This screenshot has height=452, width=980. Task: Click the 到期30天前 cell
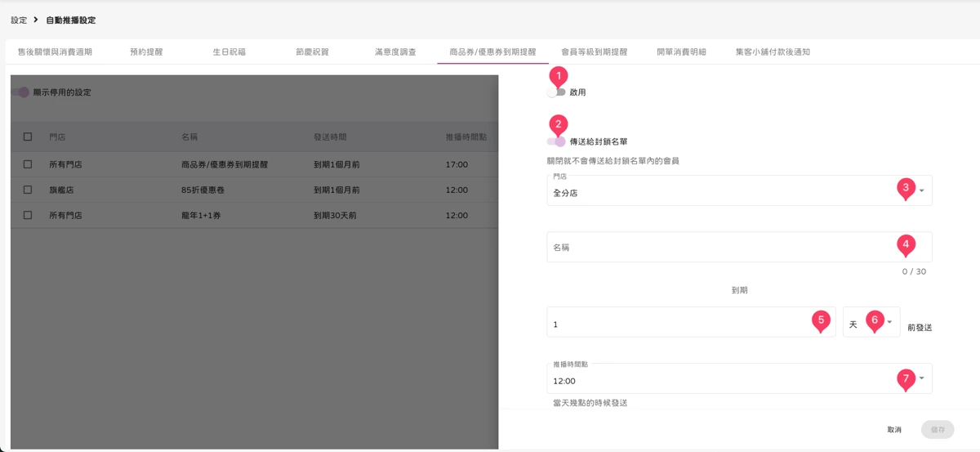click(335, 216)
